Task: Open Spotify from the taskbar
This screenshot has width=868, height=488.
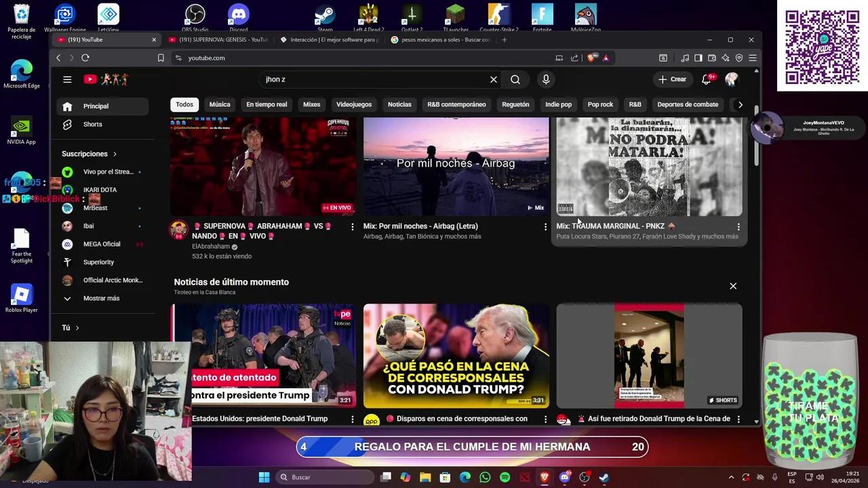Action: pos(505,477)
